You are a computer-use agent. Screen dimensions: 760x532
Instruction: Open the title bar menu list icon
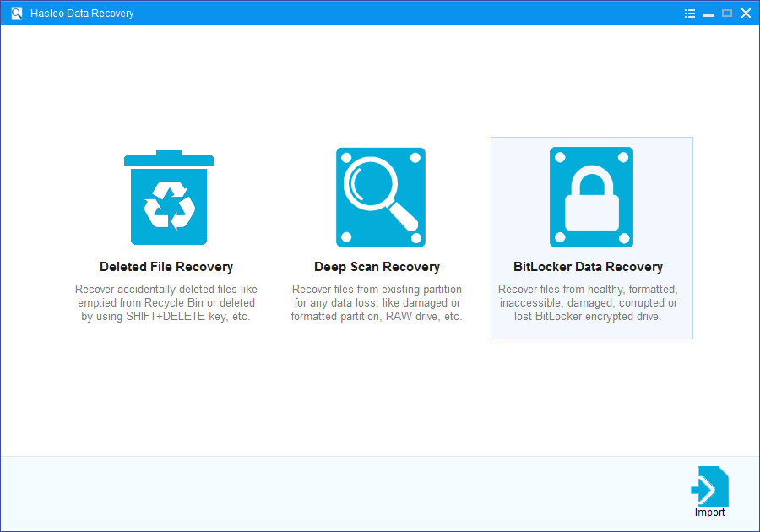tap(690, 14)
